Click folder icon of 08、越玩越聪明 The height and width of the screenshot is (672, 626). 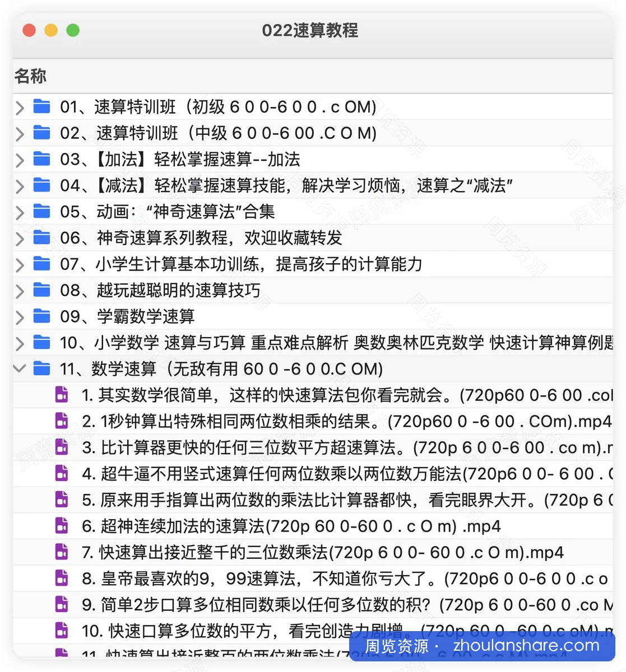[42, 290]
